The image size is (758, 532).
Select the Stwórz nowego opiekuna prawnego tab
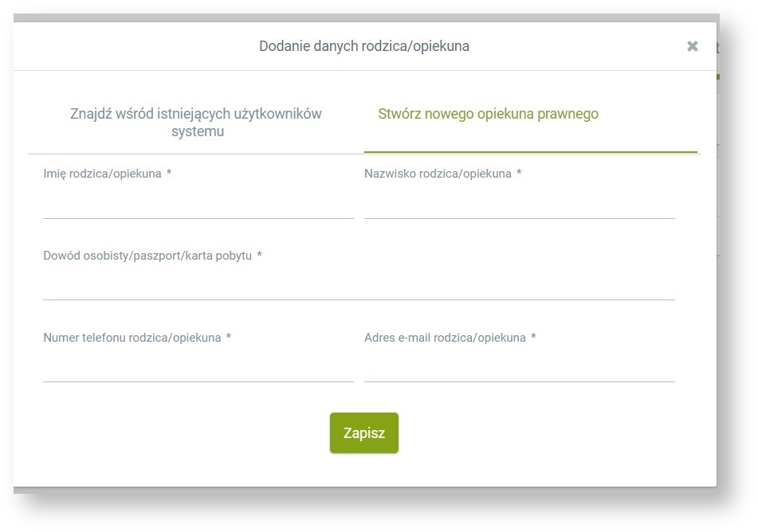(488, 114)
